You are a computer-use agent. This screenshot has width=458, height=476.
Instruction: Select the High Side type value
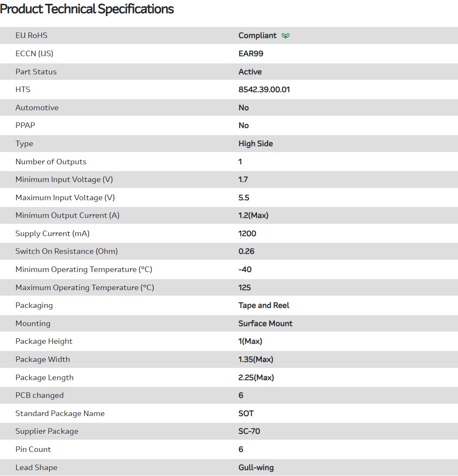(x=255, y=144)
